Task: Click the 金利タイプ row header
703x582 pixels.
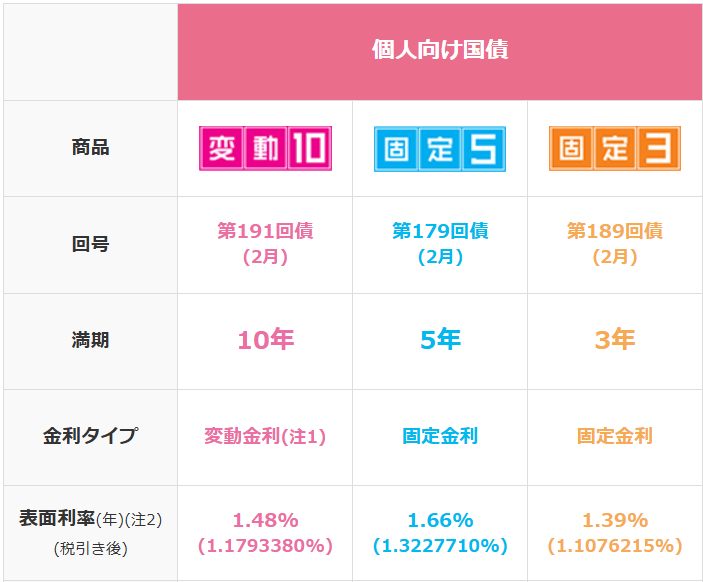Action: point(90,436)
